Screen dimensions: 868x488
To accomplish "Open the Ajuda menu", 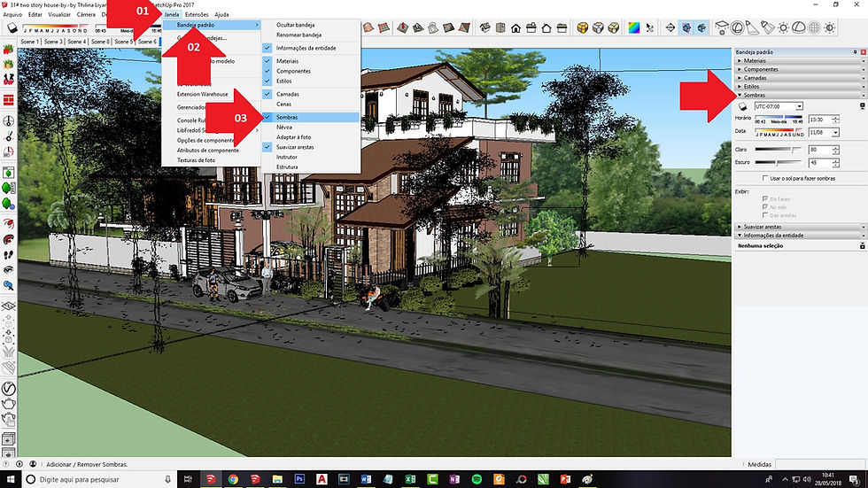I will [221, 14].
